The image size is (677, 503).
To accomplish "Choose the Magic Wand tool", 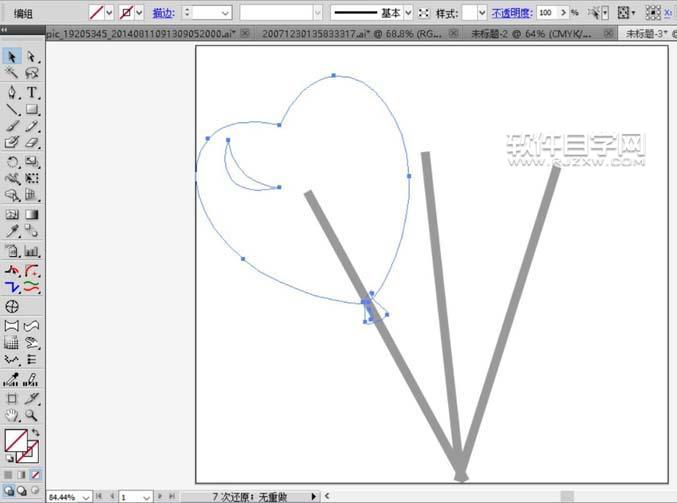I will click(12, 74).
